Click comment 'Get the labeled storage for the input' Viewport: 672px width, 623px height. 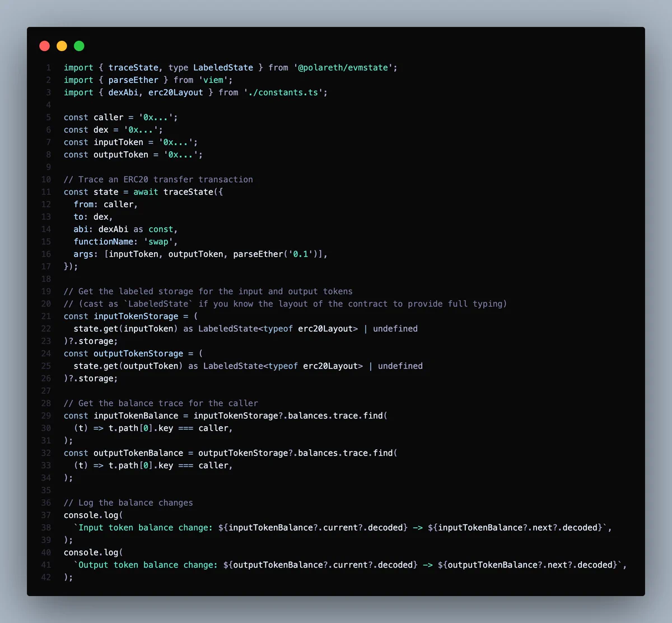click(x=208, y=292)
